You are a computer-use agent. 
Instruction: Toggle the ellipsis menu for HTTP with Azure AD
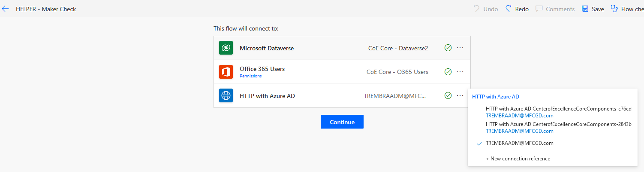click(x=460, y=95)
